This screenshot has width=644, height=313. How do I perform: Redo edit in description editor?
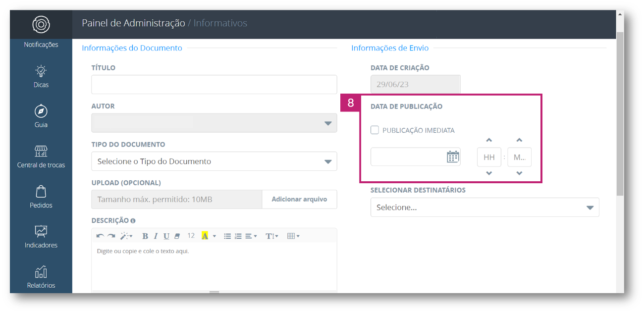click(111, 236)
